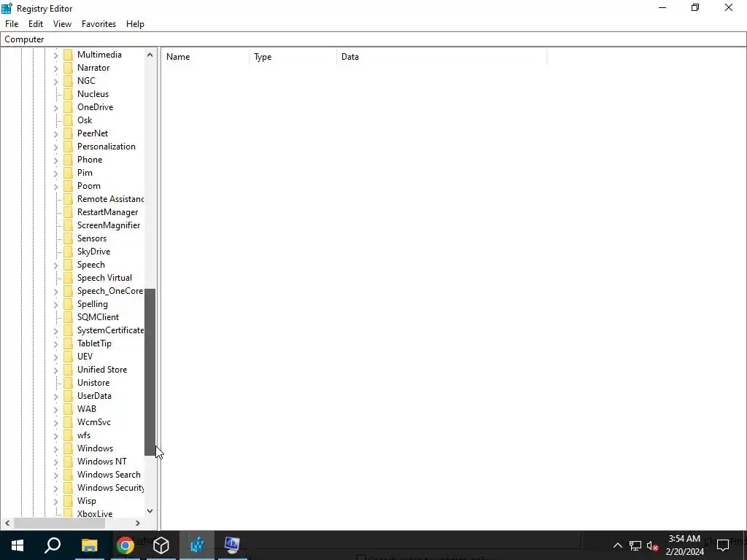Screen dimensions: 747x560
Task: Click the Multimedia folder icon
Action: 68,55
